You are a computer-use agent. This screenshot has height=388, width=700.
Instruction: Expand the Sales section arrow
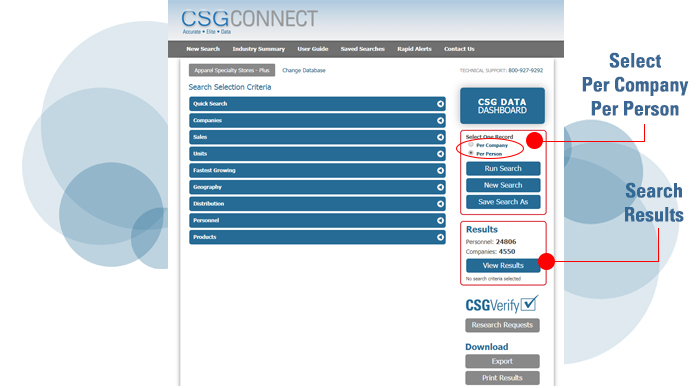tap(440, 137)
